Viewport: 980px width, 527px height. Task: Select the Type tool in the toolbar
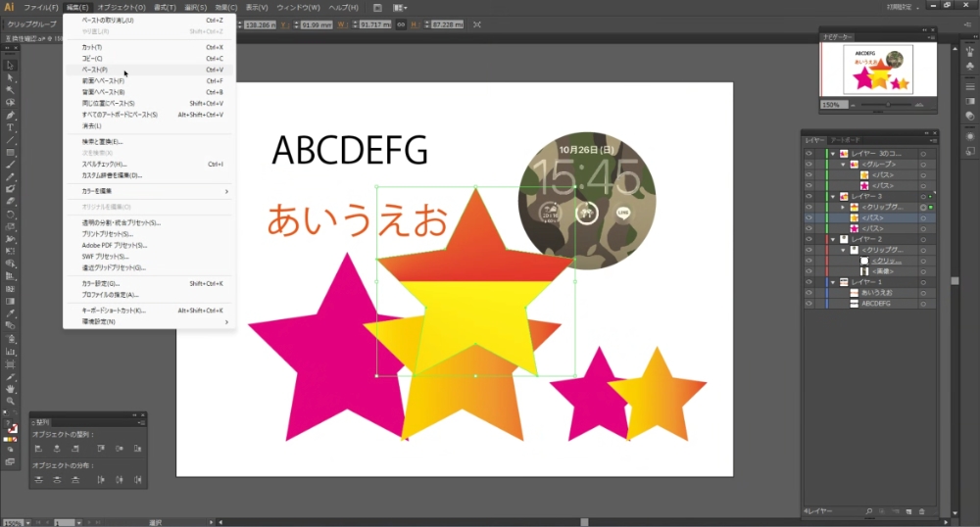(11, 127)
